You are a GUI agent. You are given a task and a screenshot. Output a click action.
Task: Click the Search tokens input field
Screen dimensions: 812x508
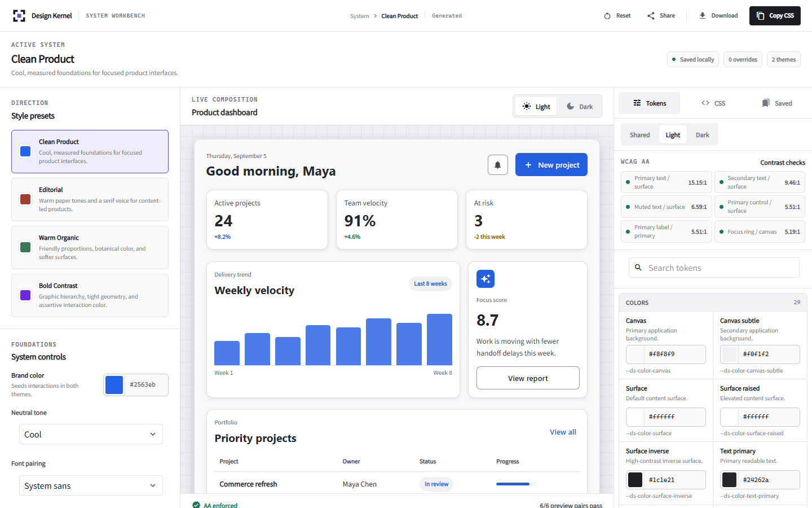tap(714, 268)
